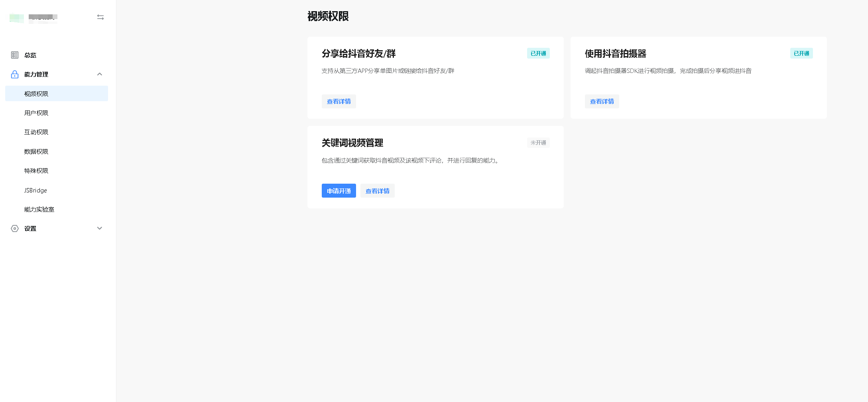This screenshot has height=402, width=868.
Task: Click 未开通 status tag on 关键词视频管理
Action: (x=538, y=143)
